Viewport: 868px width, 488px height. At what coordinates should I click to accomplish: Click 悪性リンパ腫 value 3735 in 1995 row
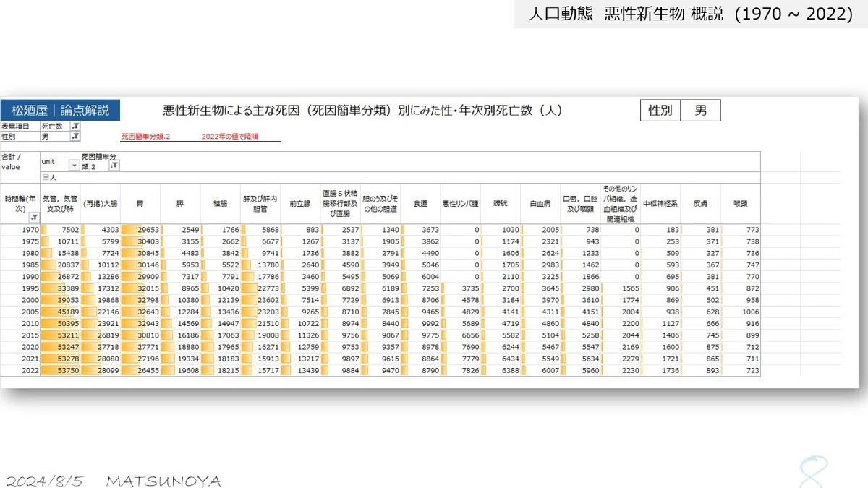[469, 288]
